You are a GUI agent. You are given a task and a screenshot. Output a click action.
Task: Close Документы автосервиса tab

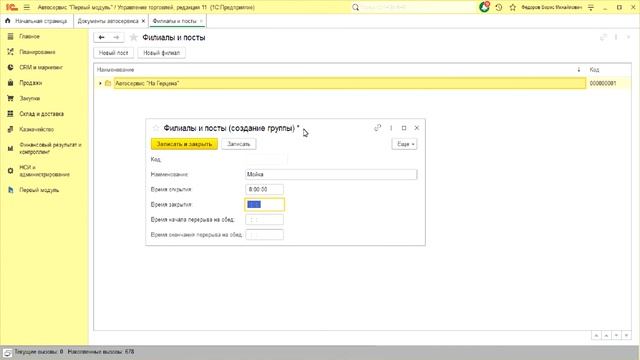click(x=143, y=21)
